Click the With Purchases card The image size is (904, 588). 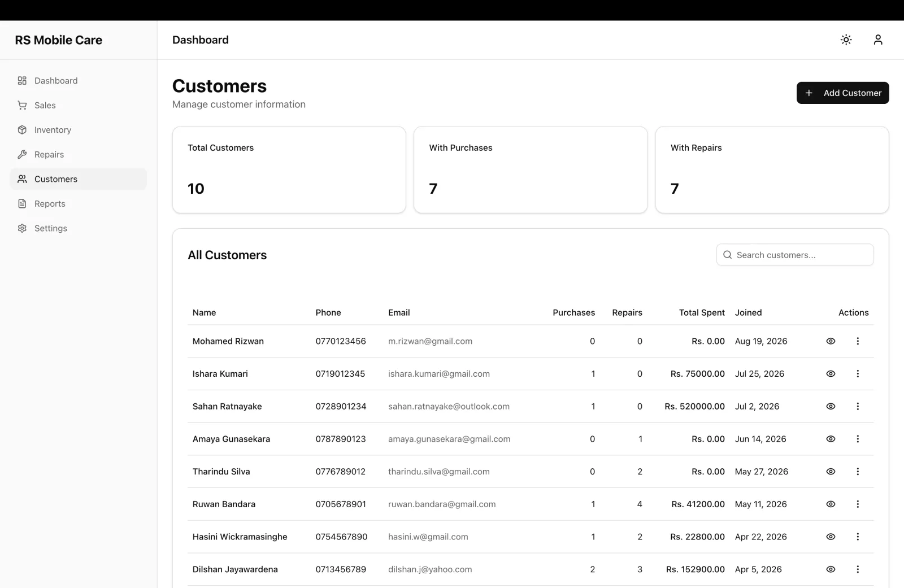coord(531,169)
